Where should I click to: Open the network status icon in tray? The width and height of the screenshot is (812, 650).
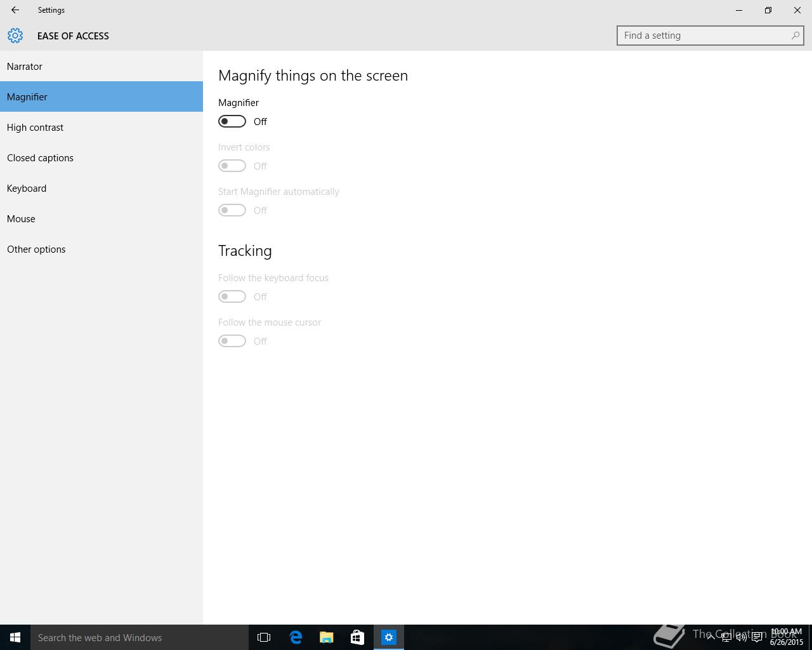[726, 637]
